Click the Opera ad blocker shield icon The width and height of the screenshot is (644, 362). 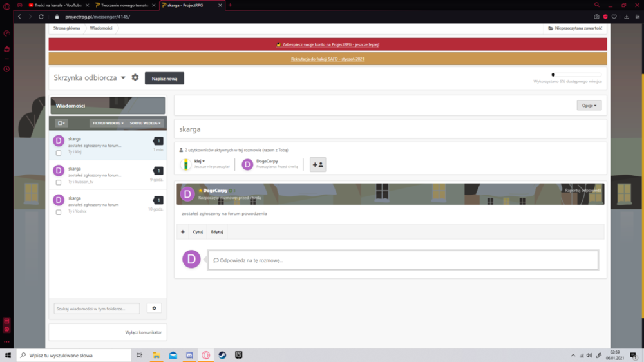[x=605, y=17]
